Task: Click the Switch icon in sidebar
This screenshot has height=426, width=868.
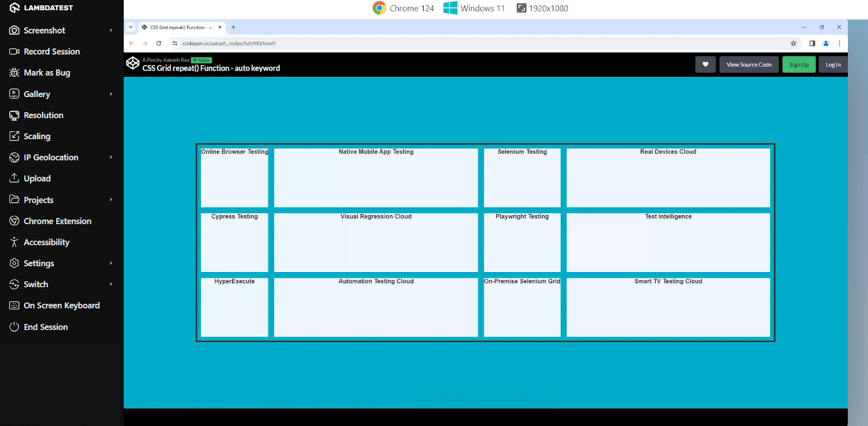Action: point(14,284)
